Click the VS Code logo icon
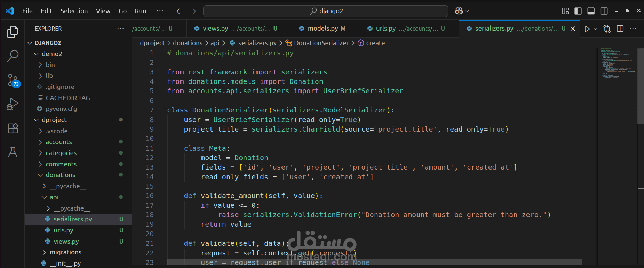644x268 pixels. point(10,11)
